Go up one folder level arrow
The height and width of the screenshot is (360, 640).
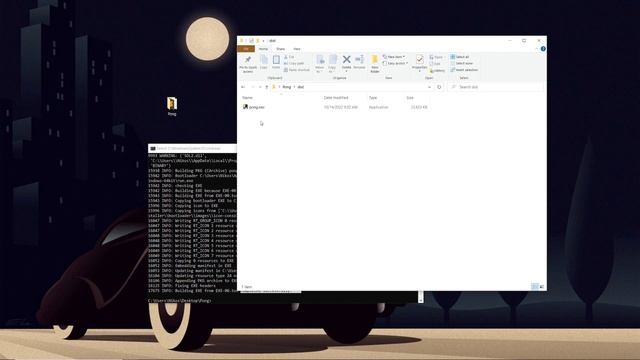(267, 87)
